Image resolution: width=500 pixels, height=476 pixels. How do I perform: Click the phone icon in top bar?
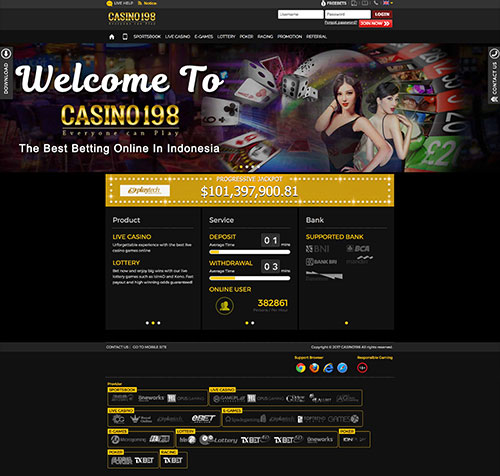click(376, 3)
